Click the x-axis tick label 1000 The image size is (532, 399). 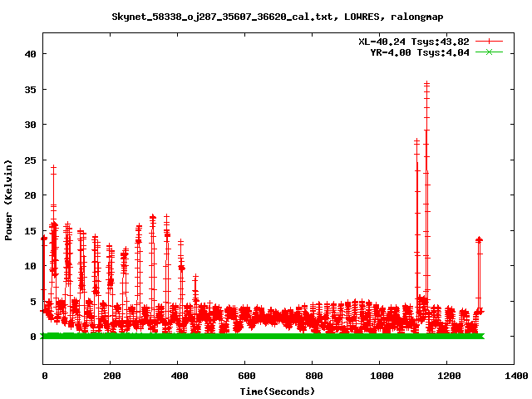coord(382,376)
